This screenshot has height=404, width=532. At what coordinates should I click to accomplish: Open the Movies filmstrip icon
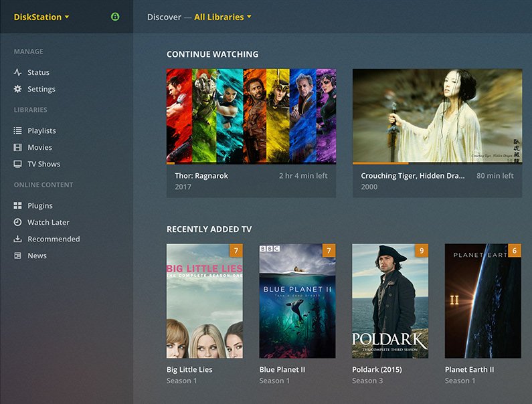coord(17,147)
